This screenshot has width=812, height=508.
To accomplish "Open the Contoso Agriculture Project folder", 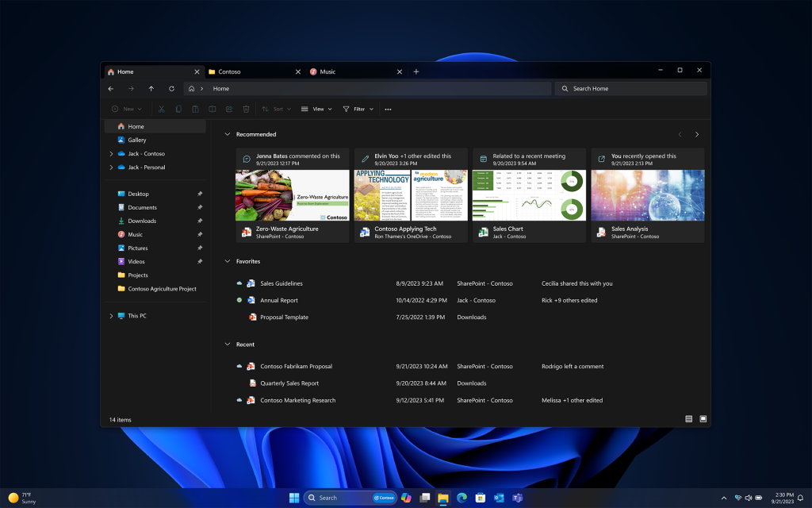I will point(164,289).
